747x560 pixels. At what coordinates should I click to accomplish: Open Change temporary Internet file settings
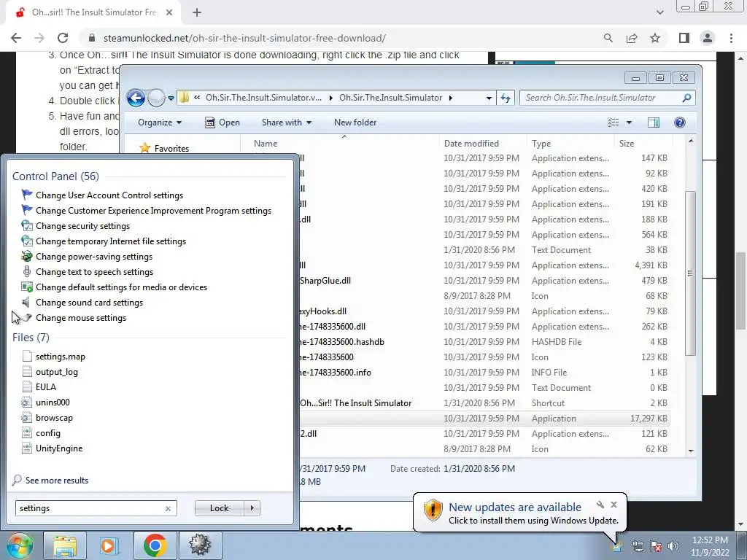[111, 241]
